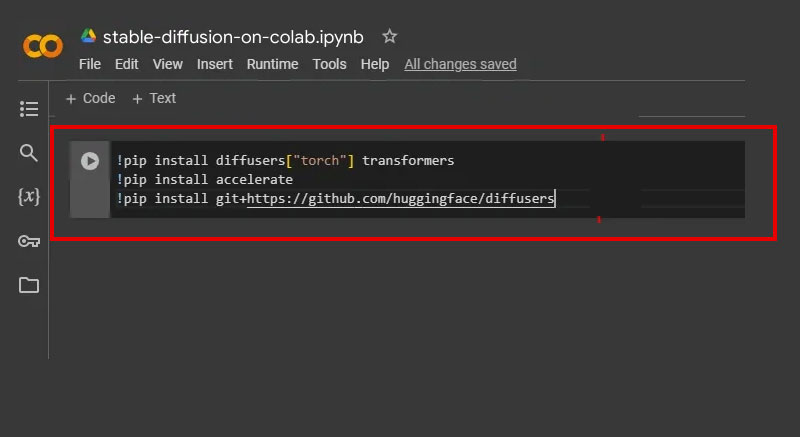800x437 pixels.
Task: Star the notebook with the star icon
Action: click(x=390, y=37)
